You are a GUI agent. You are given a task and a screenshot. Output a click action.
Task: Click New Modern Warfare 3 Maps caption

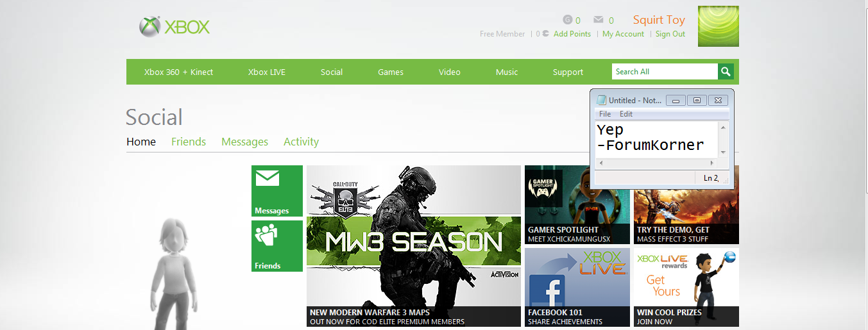(370, 312)
